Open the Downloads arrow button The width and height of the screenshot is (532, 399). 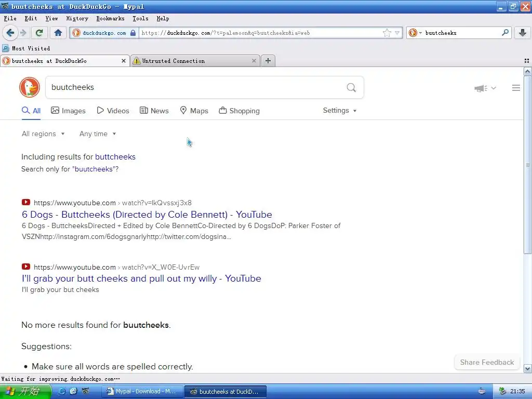523,33
